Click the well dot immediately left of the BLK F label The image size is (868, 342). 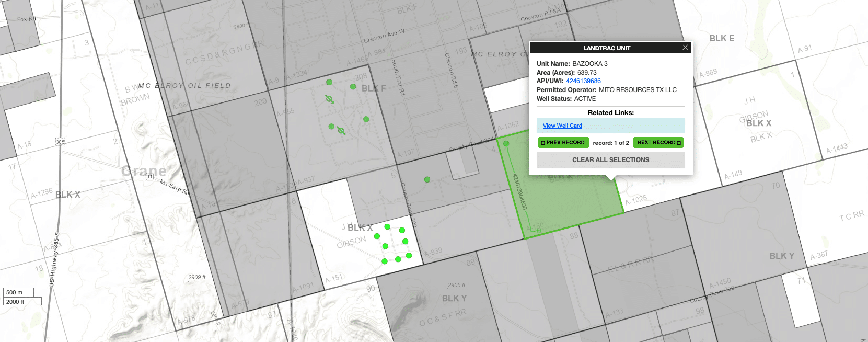(x=353, y=87)
